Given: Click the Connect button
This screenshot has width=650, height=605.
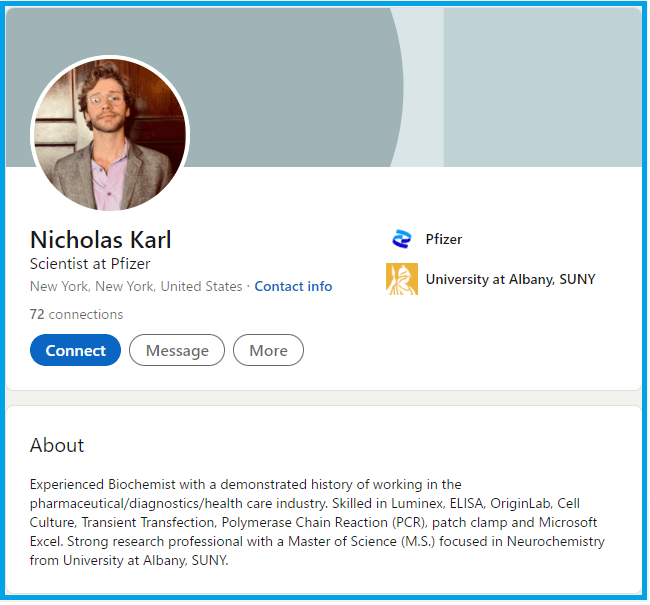Looking at the screenshot, I should tap(75, 350).
